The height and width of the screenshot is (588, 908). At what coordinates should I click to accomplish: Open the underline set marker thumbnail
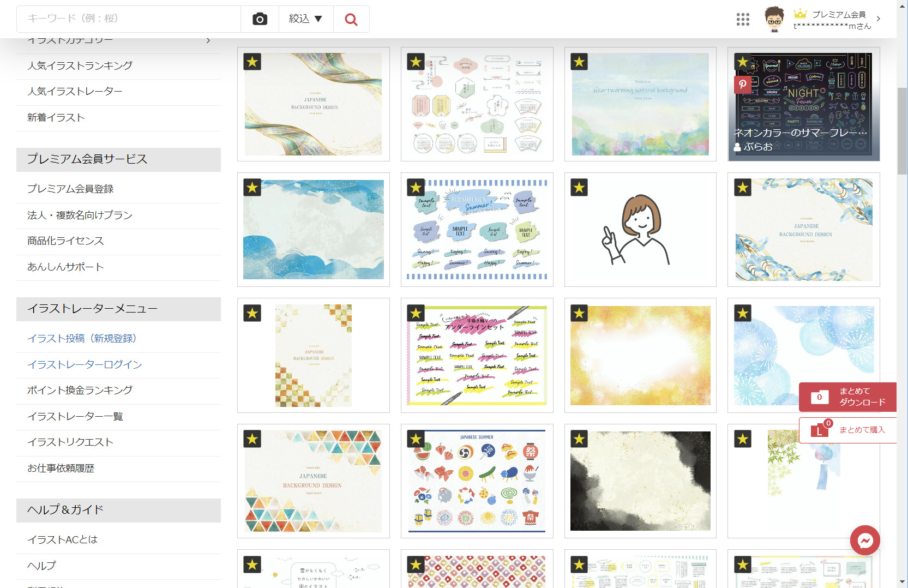pos(477,355)
